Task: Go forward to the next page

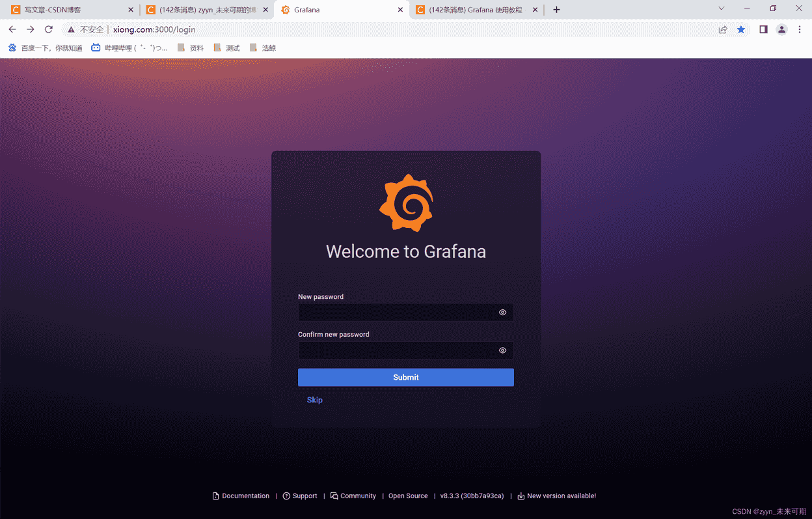Action: [x=31, y=29]
